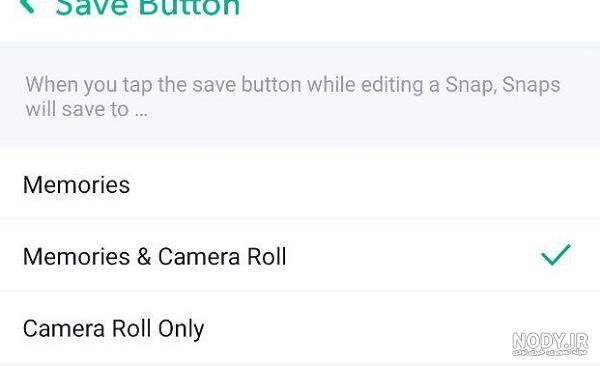Click the word Snaps in the description
The height and width of the screenshot is (366, 600).
[531, 85]
